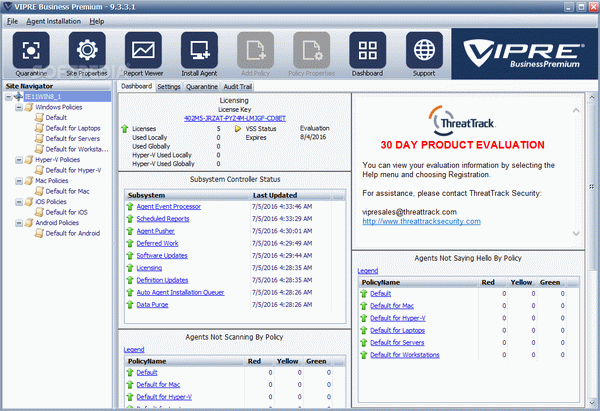The height and width of the screenshot is (411, 600).
Task: Open the Quarantine toolbar icon
Action: (31, 50)
